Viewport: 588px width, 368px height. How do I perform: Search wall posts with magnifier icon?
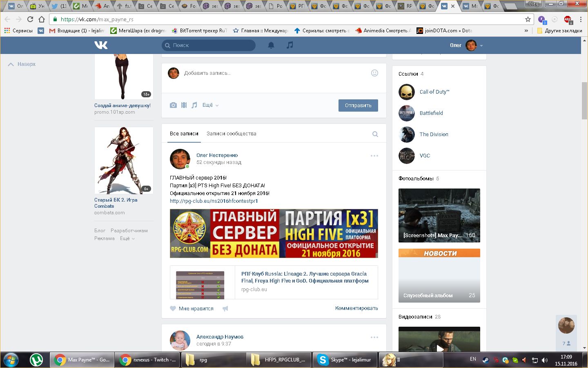[x=375, y=134]
